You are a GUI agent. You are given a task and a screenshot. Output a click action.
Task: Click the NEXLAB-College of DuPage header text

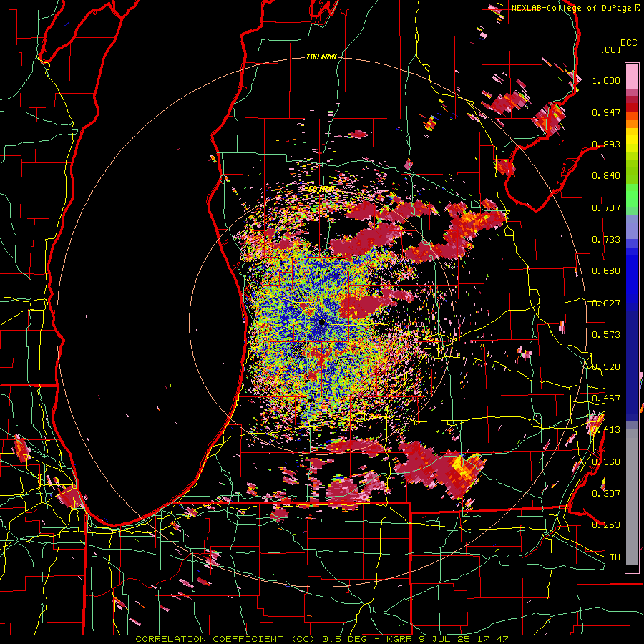pos(572,8)
